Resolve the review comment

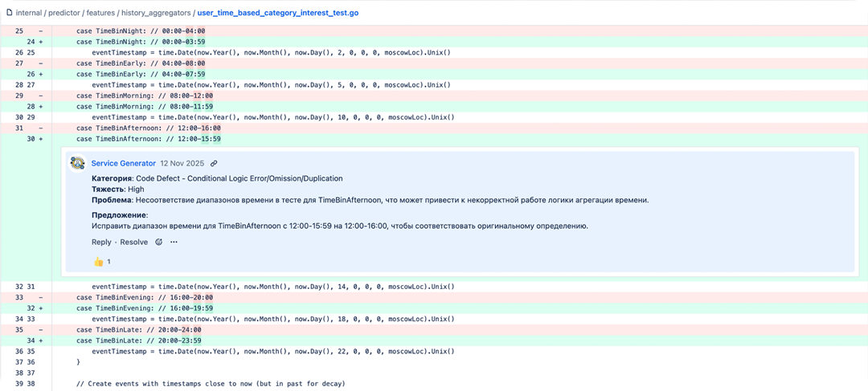pos(134,242)
